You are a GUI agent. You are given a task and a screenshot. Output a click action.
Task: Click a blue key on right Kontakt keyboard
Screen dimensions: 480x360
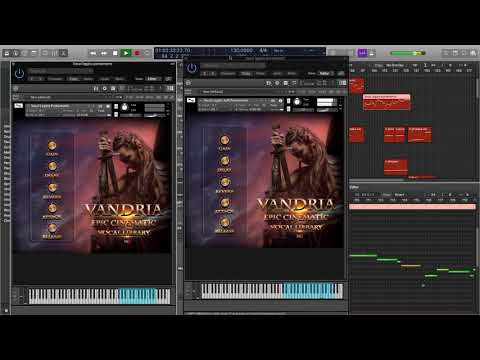[310, 291]
